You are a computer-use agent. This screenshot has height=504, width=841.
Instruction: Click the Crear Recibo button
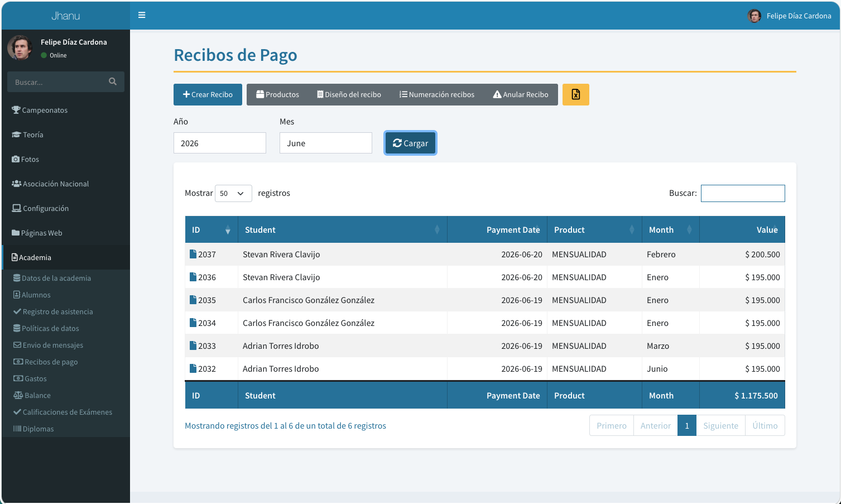click(x=208, y=94)
